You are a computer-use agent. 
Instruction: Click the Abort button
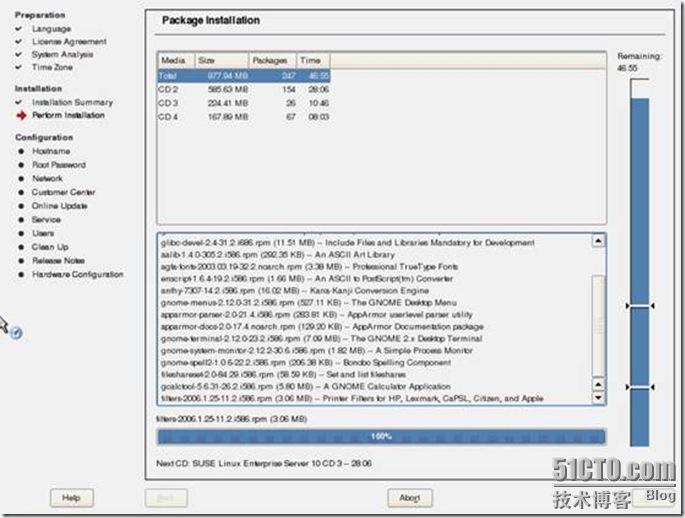410,497
